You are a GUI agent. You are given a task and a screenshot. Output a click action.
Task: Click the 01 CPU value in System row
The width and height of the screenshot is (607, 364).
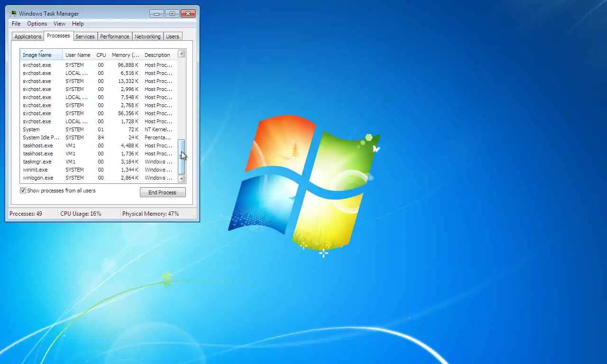pyautogui.click(x=101, y=129)
